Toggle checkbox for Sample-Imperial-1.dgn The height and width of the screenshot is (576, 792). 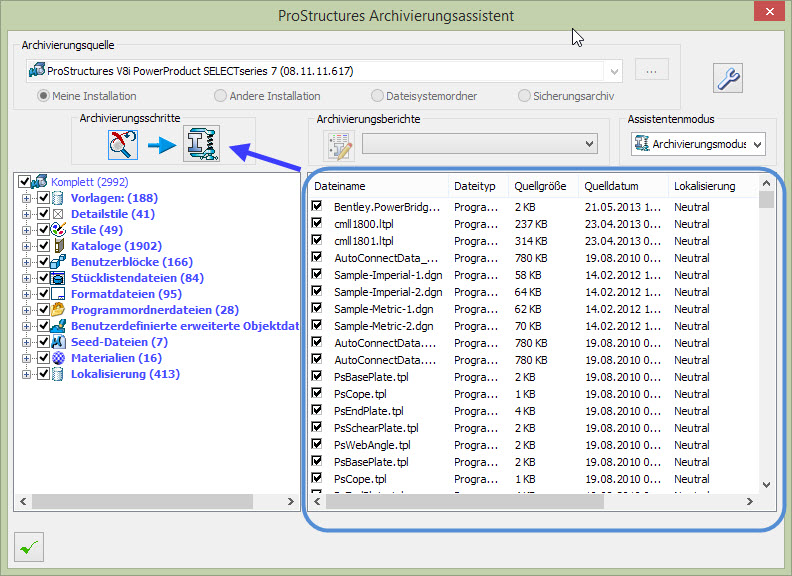(x=317, y=274)
